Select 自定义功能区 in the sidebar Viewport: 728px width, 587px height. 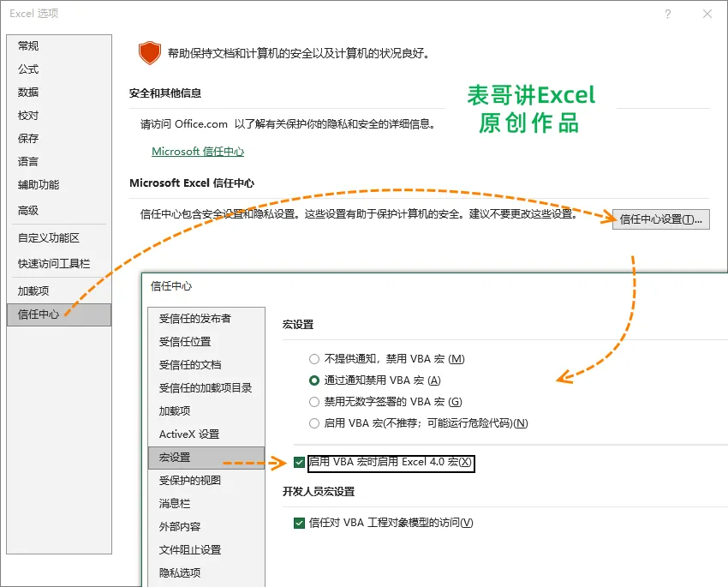[x=59, y=237]
